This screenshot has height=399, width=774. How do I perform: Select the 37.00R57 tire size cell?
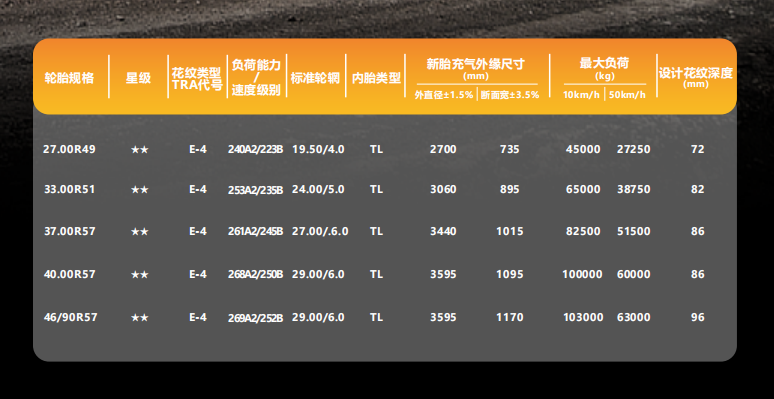(x=69, y=231)
